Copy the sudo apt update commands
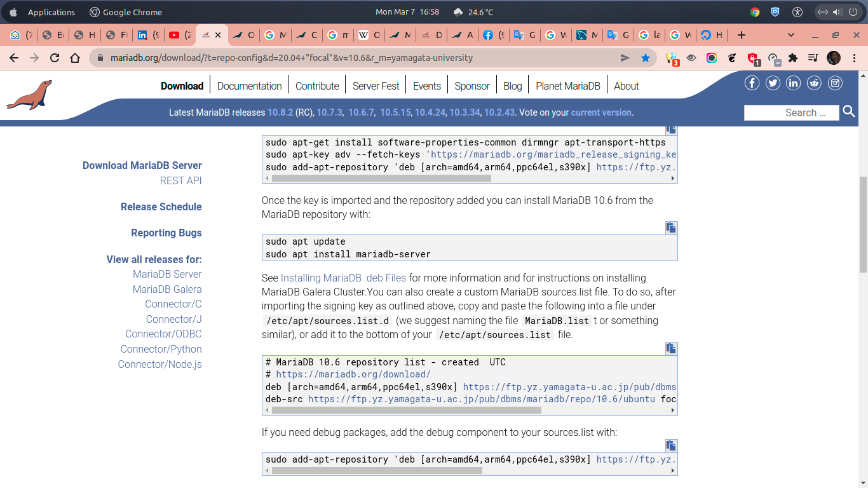The image size is (868, 488). [671, 227]
